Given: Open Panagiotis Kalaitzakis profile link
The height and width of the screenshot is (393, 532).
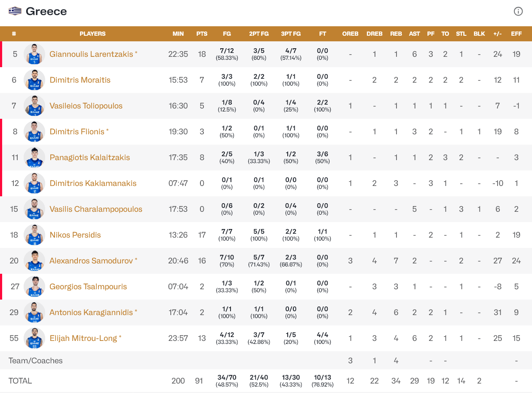Looking at the screenshot, I should click(89, 158).
